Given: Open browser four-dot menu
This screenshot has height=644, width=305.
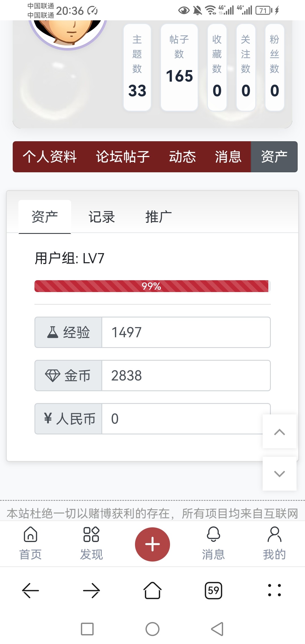Looking at the screenshot, I should [x=274, y=590].
